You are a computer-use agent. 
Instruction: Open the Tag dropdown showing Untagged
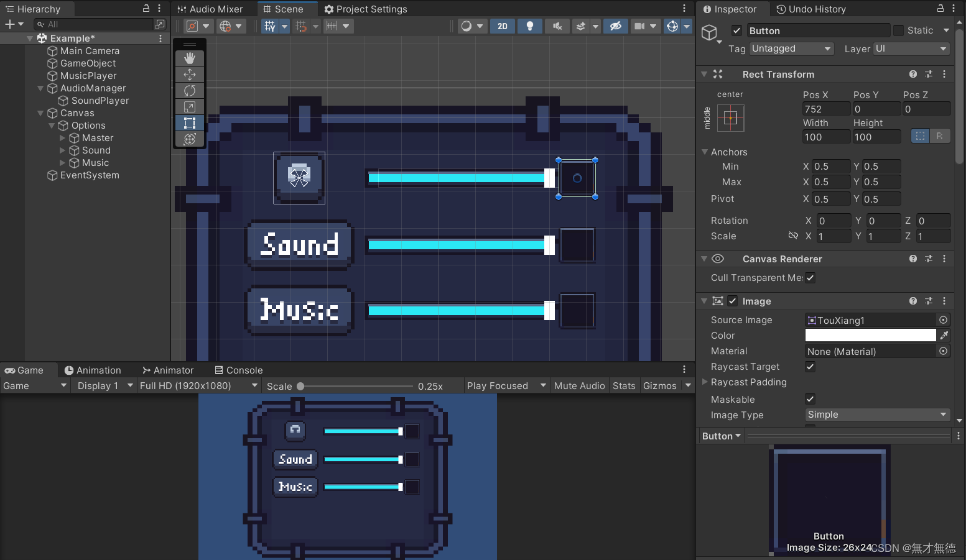click(792, 48)
